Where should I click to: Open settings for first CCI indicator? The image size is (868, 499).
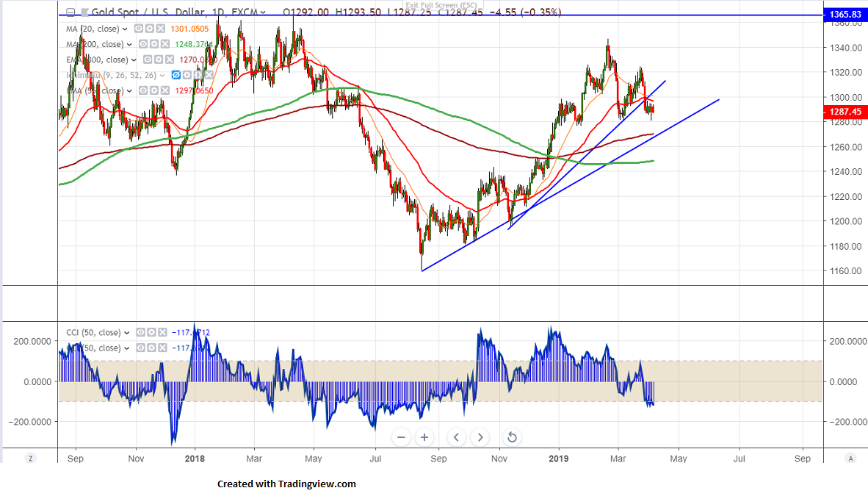click(x=152, y=332)
